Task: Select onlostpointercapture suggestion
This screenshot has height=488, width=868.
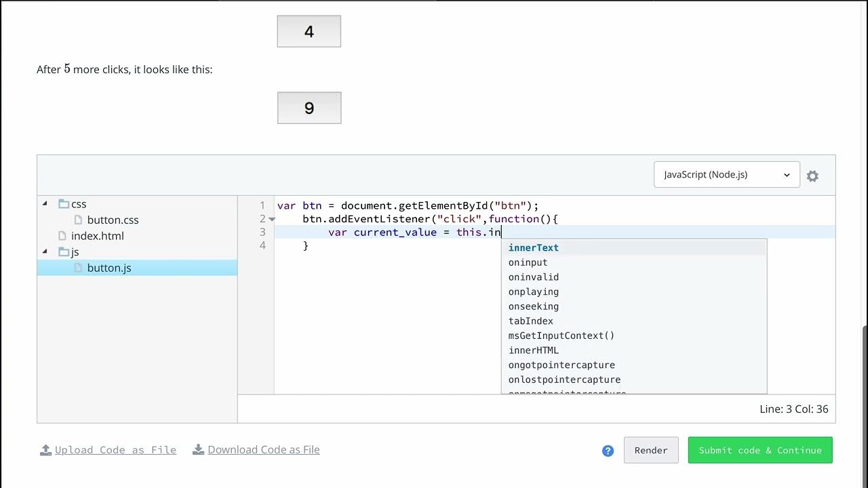Action: click(x=634, y=380)
